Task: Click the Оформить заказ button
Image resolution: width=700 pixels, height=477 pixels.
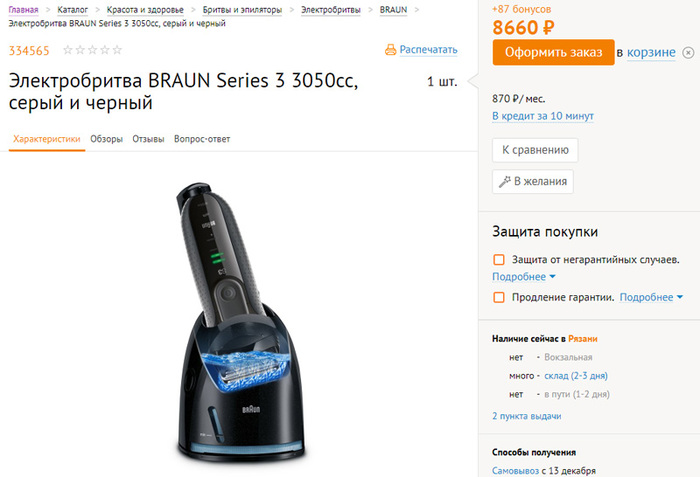Action: (554, 52)
